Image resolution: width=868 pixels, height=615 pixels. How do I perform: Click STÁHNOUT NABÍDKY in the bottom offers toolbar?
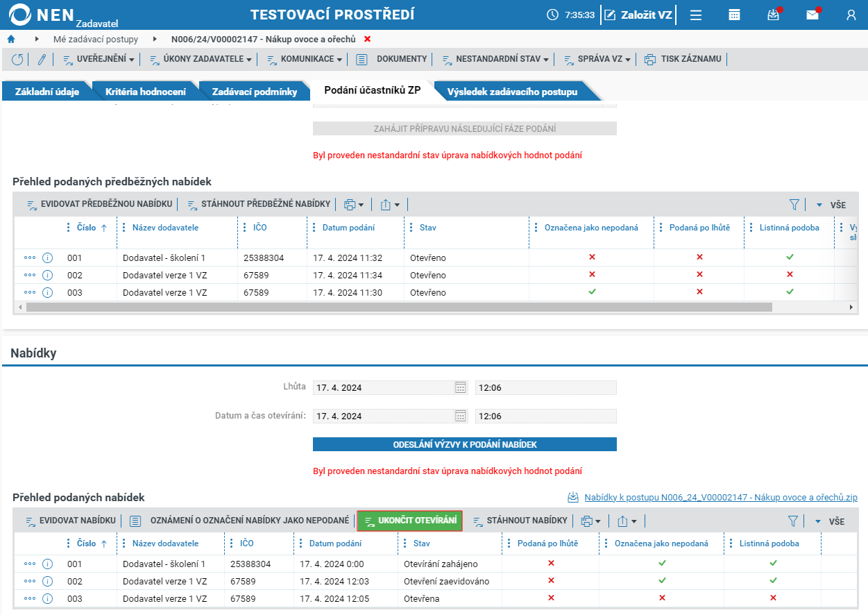(520, 521)
